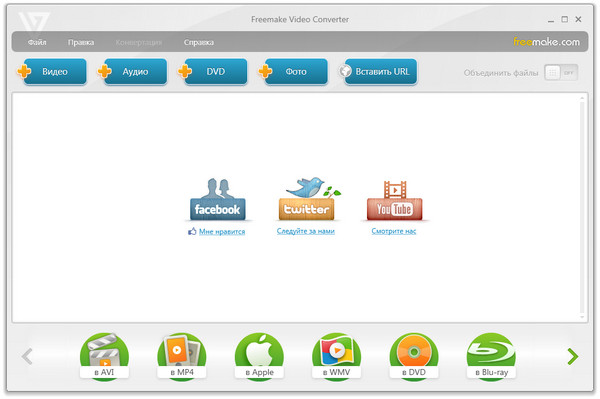Convert to AVI format icon
Screen dimensions: 600x399
click(104, 356)
